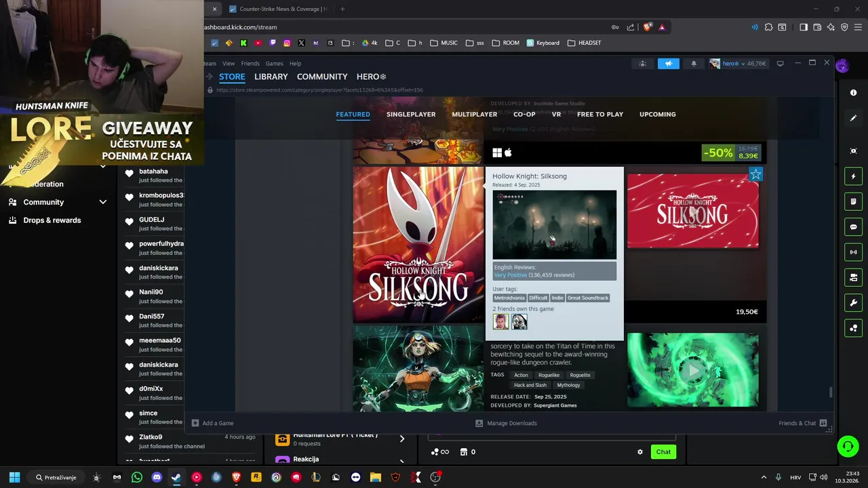Open Discord from Windows taskbar
Image resolution: width=868 pixels, height=488 pixels.
click(x=157, y=477)
